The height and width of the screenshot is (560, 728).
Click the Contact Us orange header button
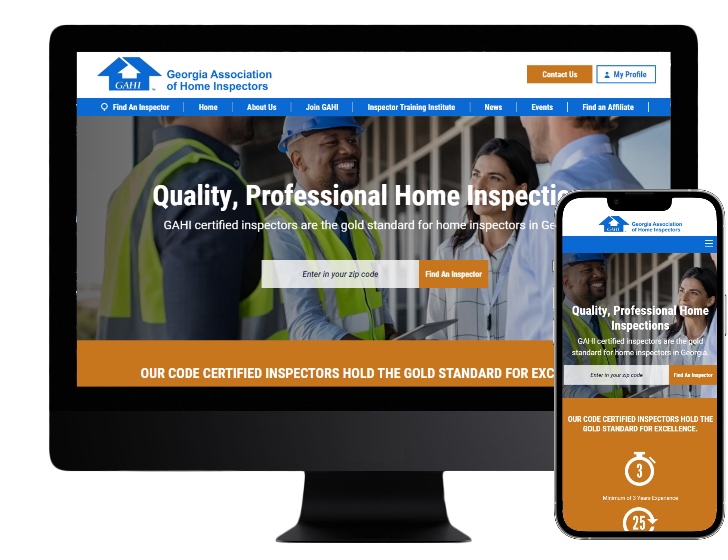coord(559,74)
